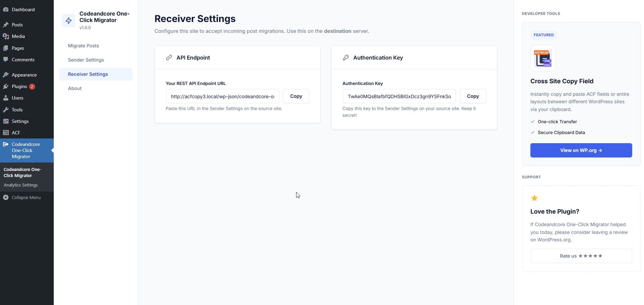Click the Dashboard gauge icon
644x305 pixels.
pyautogui.click(x=6, y=9)
